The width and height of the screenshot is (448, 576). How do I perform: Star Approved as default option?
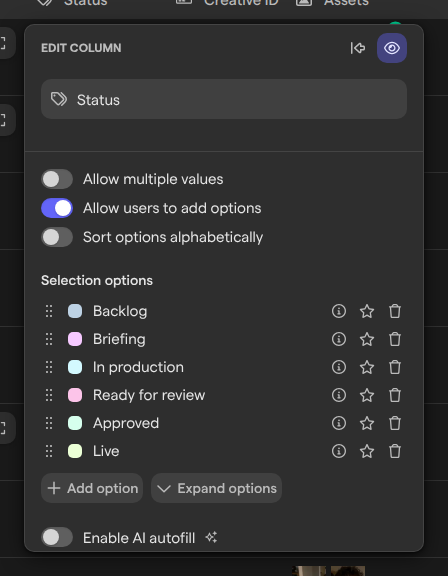point(367,423)
